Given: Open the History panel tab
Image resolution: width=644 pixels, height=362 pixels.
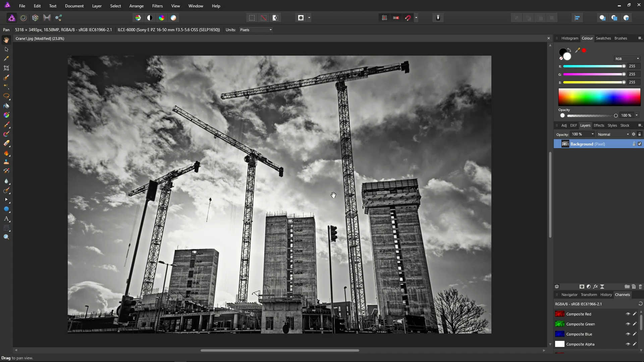Looking at the screenshot, I should click(x=606, y=295).
